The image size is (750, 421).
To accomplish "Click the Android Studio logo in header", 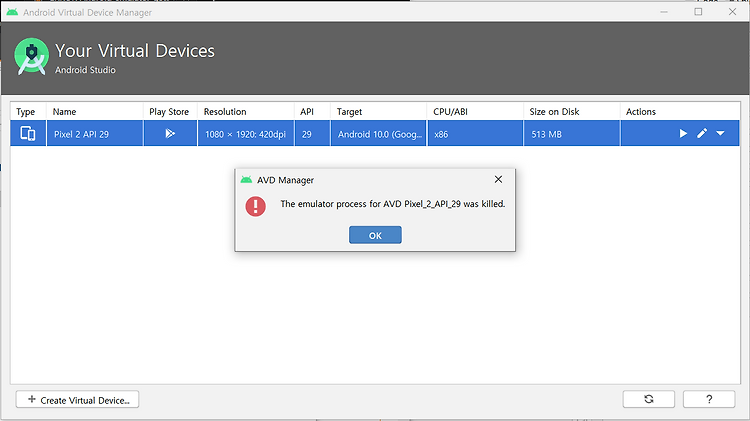I will point(32,56).
